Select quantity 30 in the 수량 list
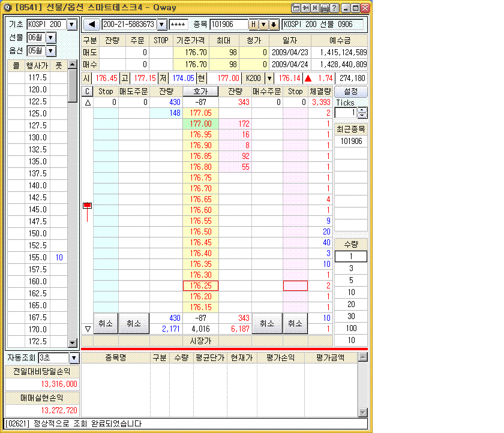The height and width of the screenshot is (433, 504). point(350,317)
